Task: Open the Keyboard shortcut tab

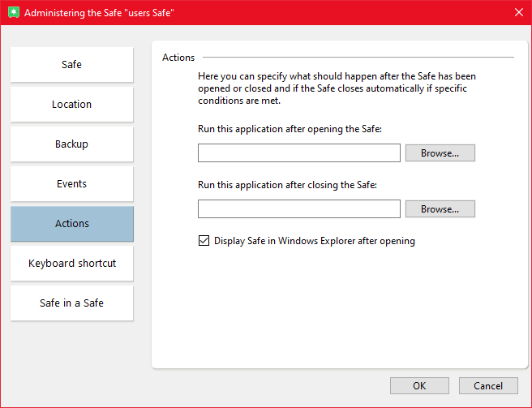Action: pos(71,264)
